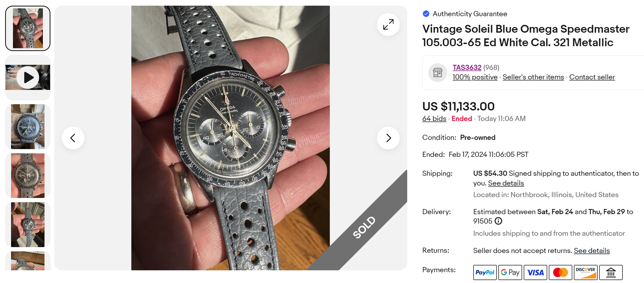
Task: Expand the image to fullscreen view
Action: point(388,25)
